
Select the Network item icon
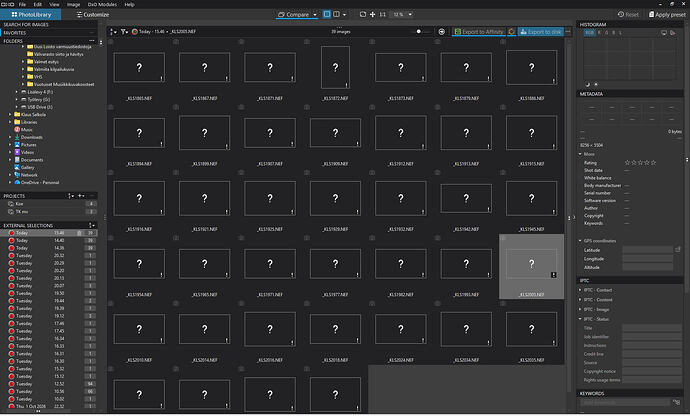pos(17,175)
